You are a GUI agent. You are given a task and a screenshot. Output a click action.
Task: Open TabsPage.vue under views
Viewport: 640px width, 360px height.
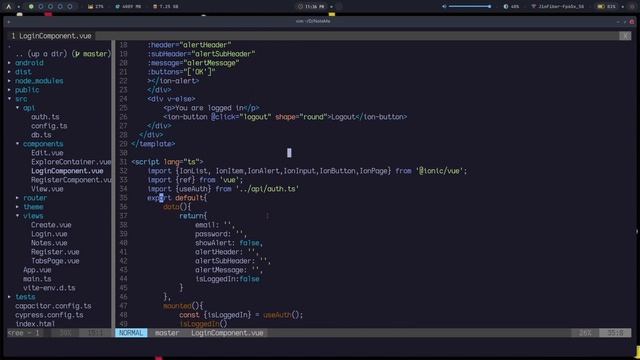click(55, 261)
